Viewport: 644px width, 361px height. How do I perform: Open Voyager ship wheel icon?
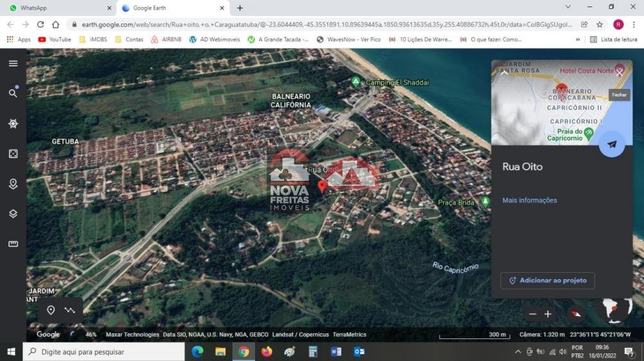click(x=13, y=124)
